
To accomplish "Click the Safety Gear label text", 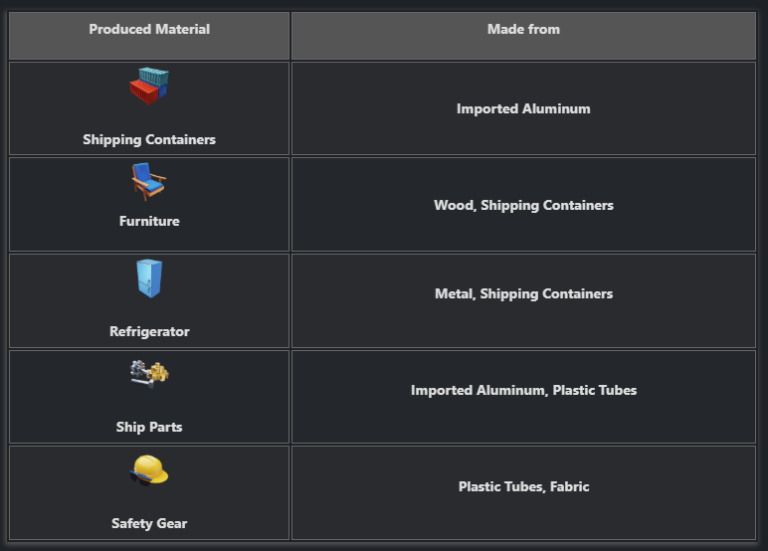I will (x=149, y=523).
